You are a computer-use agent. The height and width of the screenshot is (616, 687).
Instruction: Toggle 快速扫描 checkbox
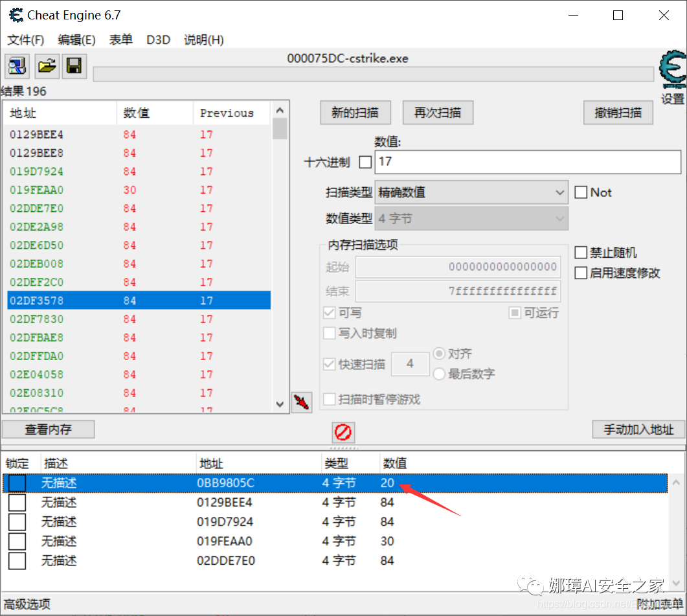coord(329,364)
